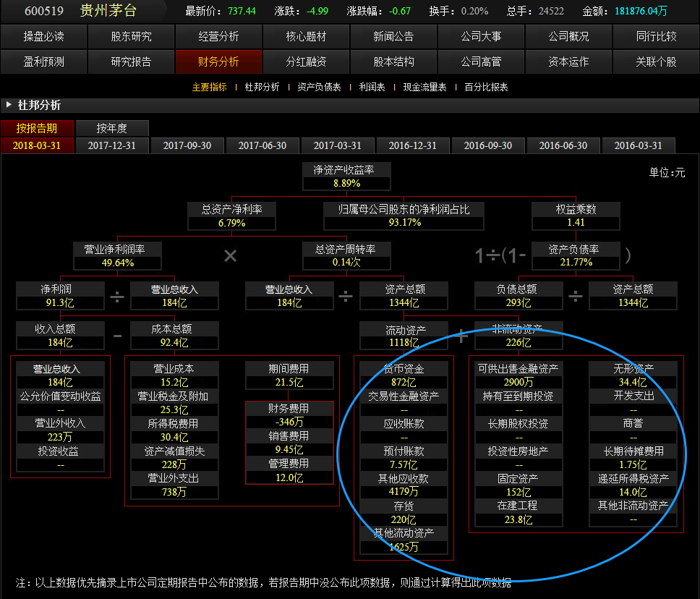Open the 经营分析 tab

pyautogui.click(x=218, y=37)
